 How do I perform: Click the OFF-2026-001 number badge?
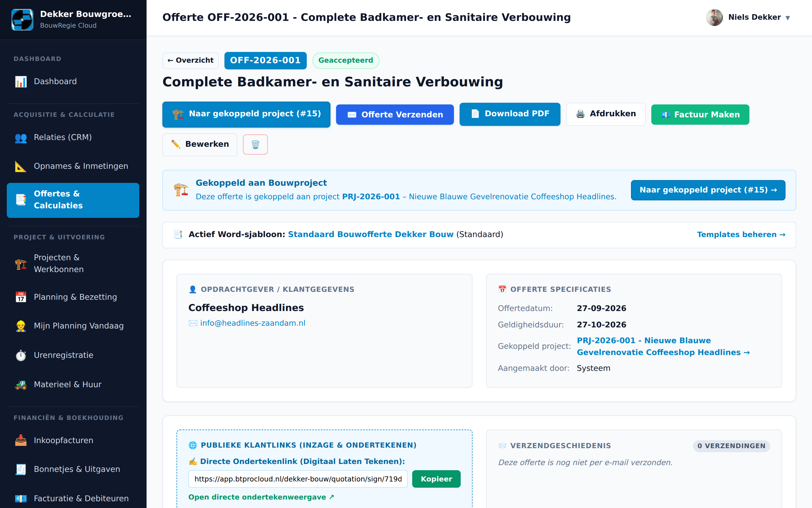[x=265, y=60]
